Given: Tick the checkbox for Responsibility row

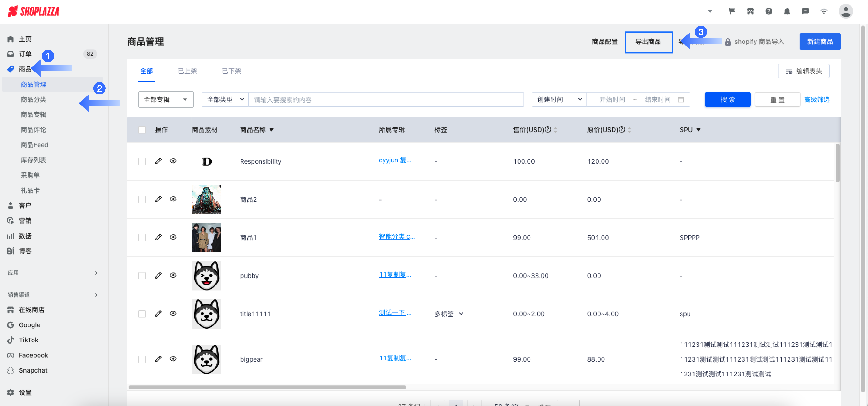Looking at the screenshot, I should [142, 161].
